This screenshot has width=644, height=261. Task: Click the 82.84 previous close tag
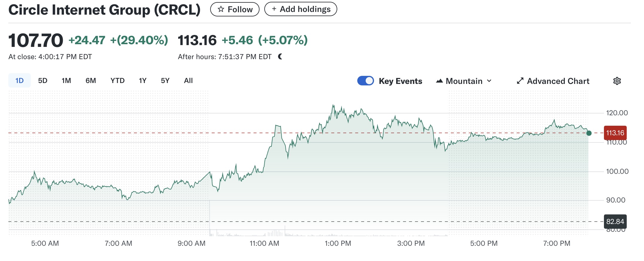coord(615,222)
